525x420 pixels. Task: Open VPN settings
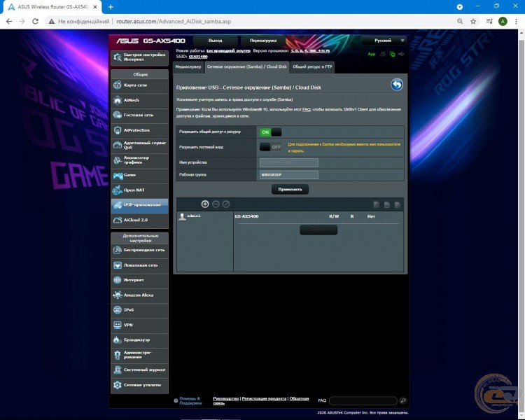[139, 325]
